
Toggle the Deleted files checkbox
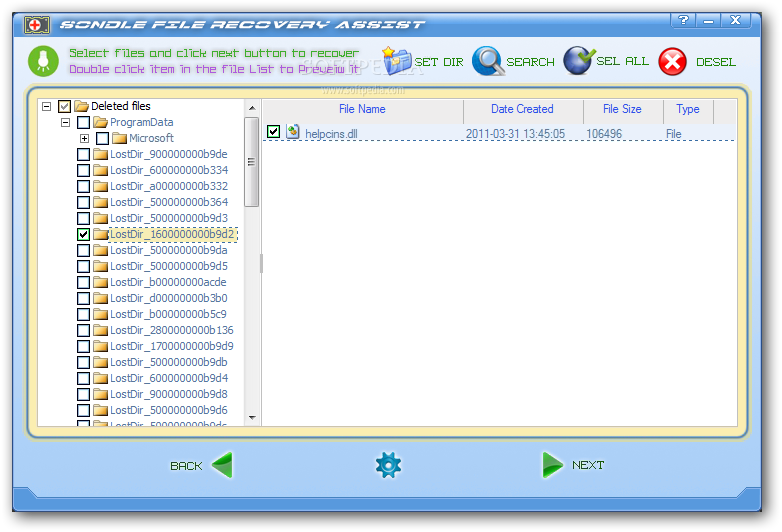click(x=64, y=106)
